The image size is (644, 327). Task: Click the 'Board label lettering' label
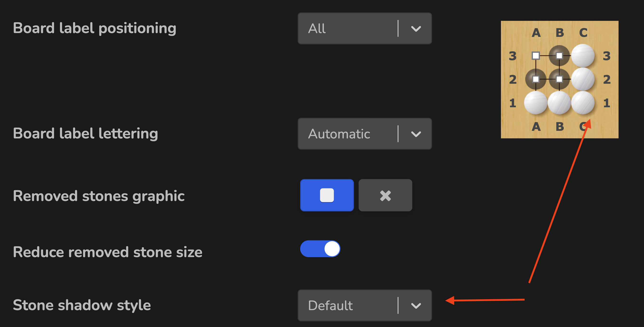click(85, 134)
